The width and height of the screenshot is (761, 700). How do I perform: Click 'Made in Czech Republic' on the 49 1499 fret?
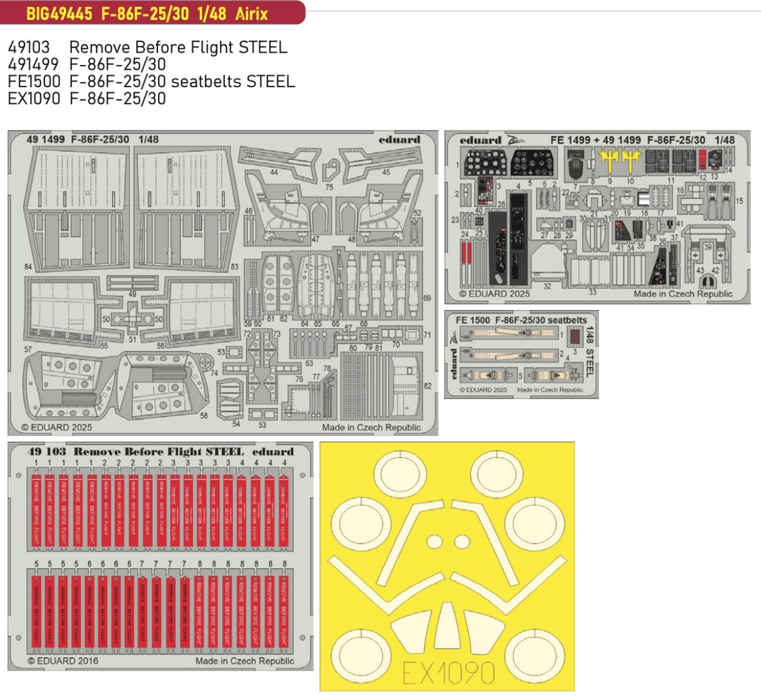[x=371, y=427]
